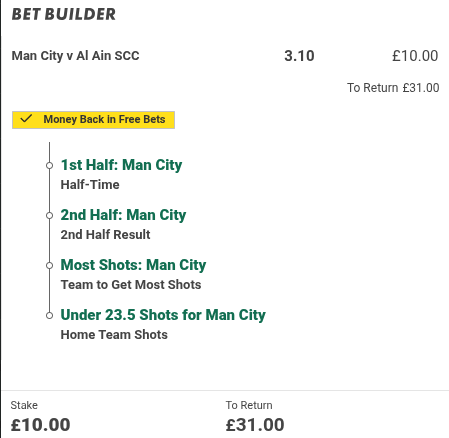Select the 1st Half: Man City selection
Image resolution: width=449 pixels, height=438 pixels.
[121, 165]
